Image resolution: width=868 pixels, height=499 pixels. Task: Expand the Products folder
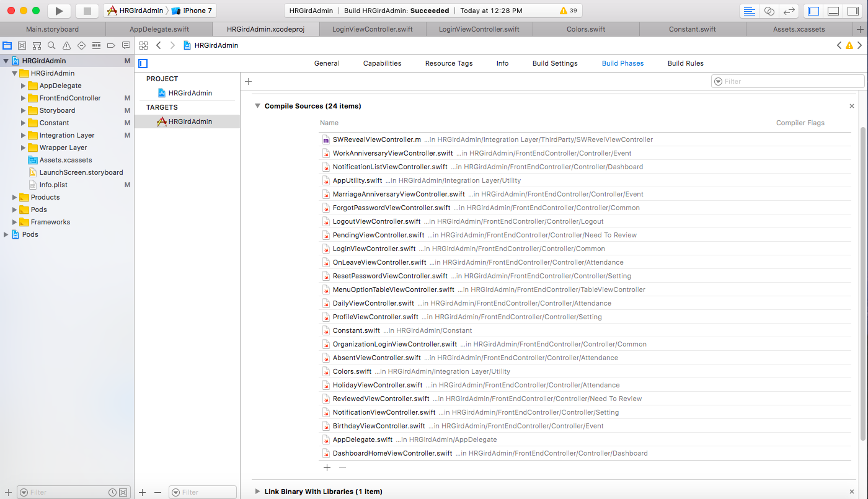[15, 197]
